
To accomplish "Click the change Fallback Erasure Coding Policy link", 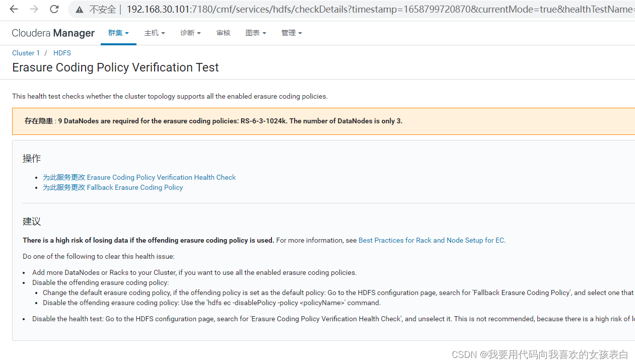I will 113,187.
